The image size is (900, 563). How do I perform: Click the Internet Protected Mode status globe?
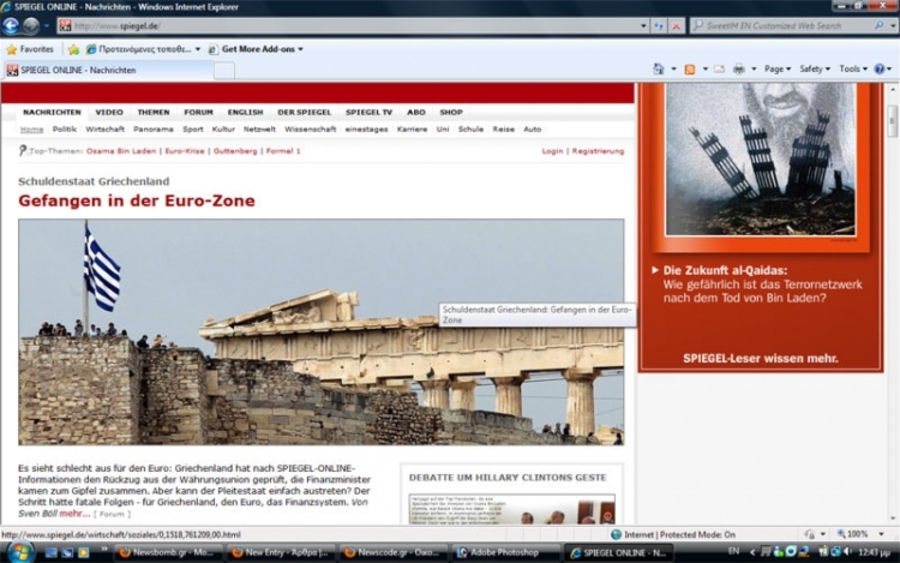click(x=616, y=534)
